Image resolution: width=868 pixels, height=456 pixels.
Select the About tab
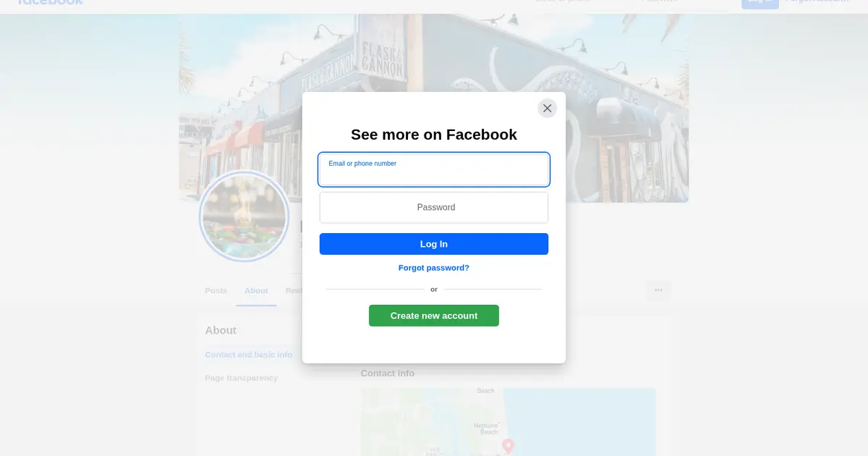pos(256,290)
